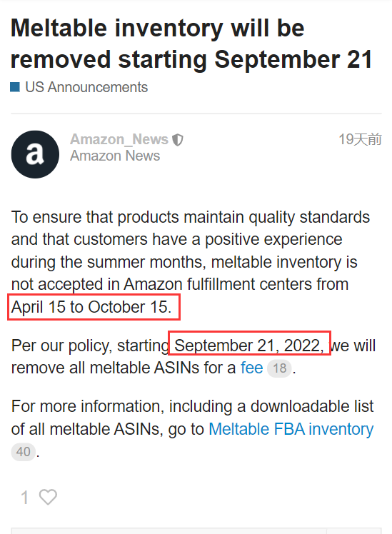Click the like count number 1
Image resolution: width=392 pixels, height=534 pixels.
click(24, 497)
